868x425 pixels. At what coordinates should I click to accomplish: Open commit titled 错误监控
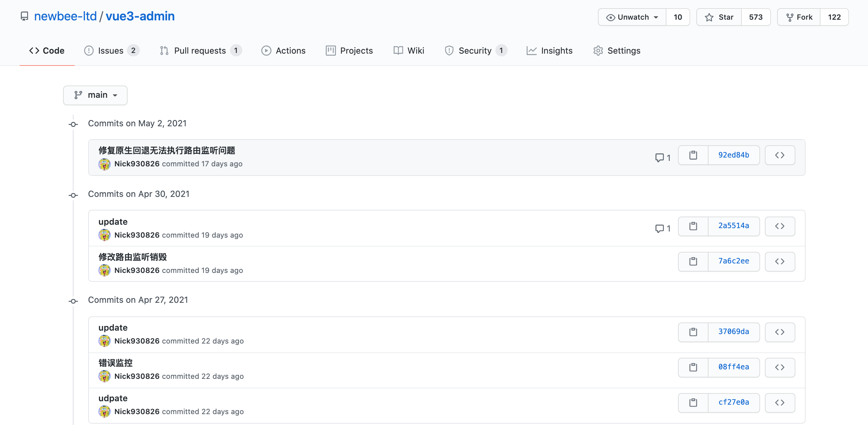[x=115, y=363]
